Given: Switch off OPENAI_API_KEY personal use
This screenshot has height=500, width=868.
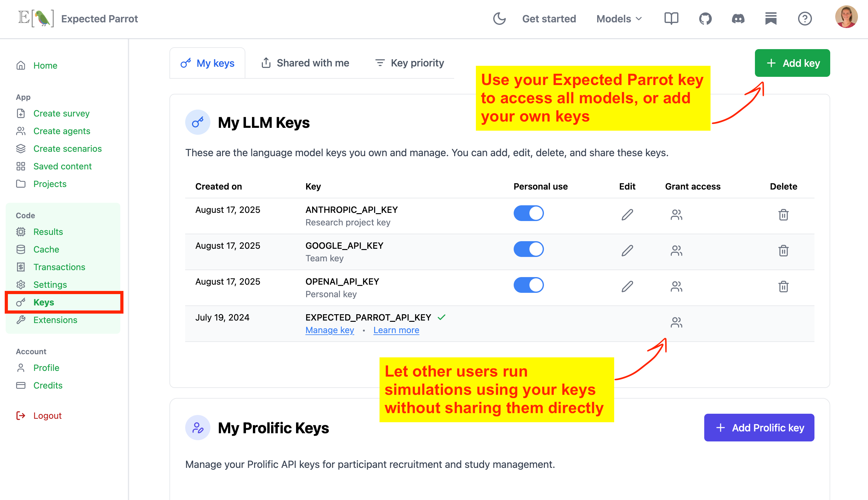Looking at the screenshot, I should click(x=528, y=285).
